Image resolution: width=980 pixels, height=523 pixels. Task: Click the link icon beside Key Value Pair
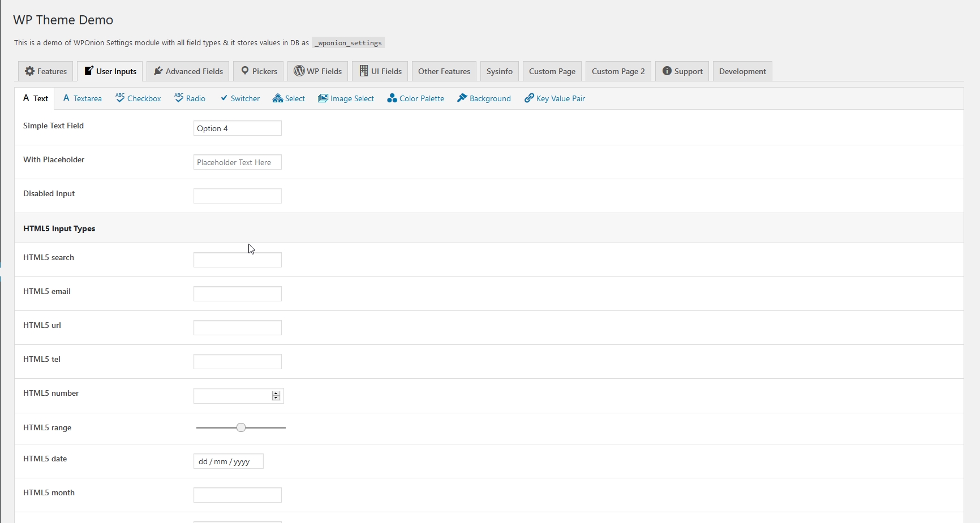529,98
